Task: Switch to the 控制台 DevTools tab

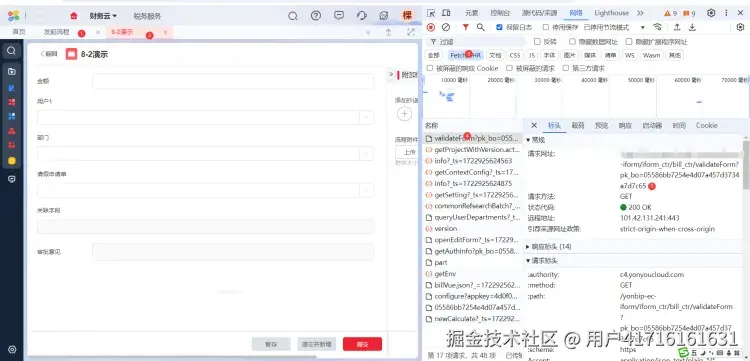Action: point(500,13)
